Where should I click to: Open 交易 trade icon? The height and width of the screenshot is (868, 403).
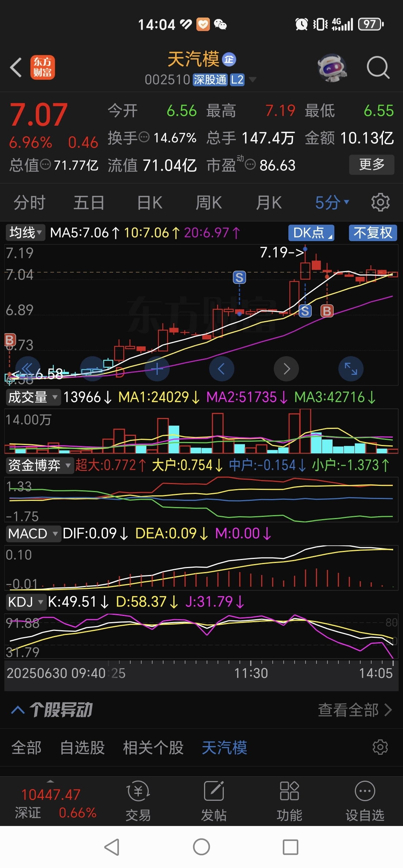point(138,801)
